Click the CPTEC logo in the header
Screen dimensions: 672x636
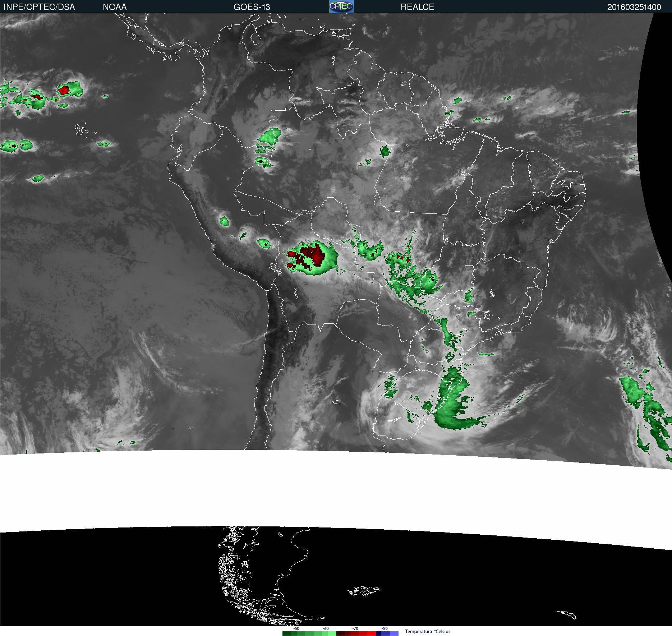click(x=341, y=6)
